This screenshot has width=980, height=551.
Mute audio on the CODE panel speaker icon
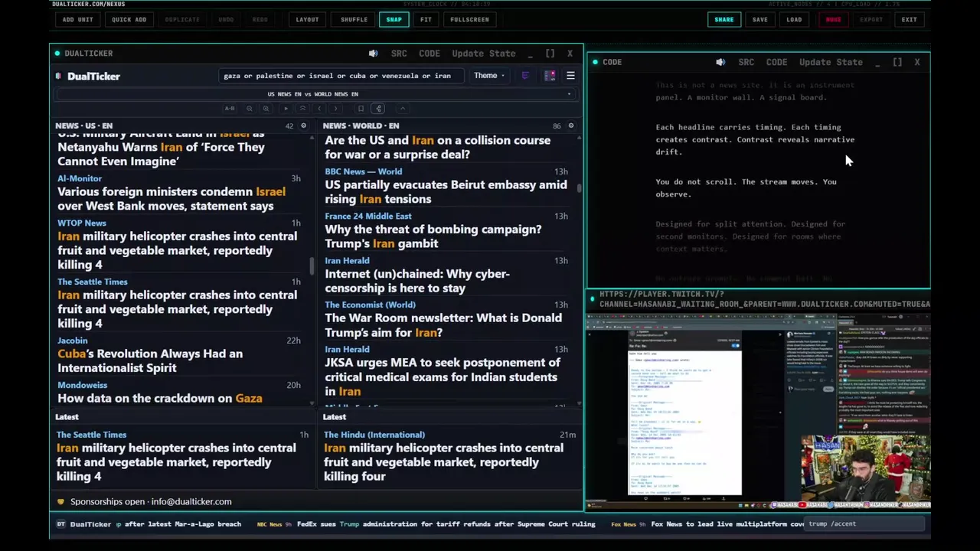coord(720,62)
